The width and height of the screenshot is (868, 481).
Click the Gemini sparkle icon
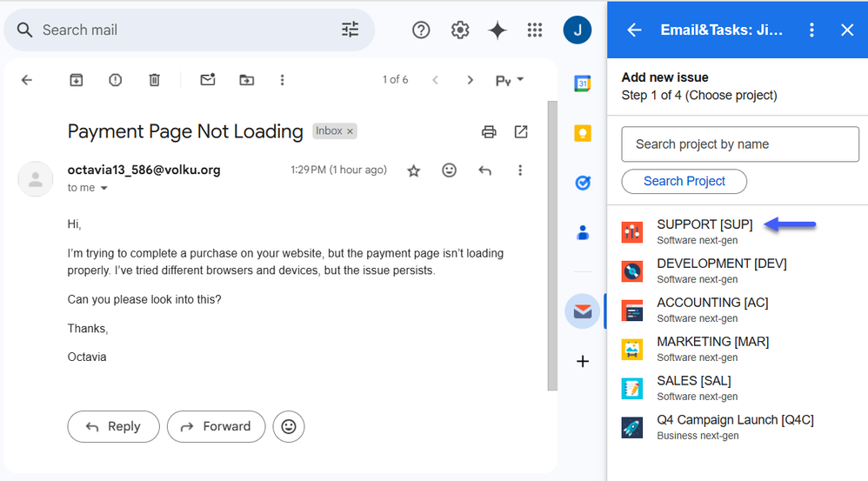point(497,30)
